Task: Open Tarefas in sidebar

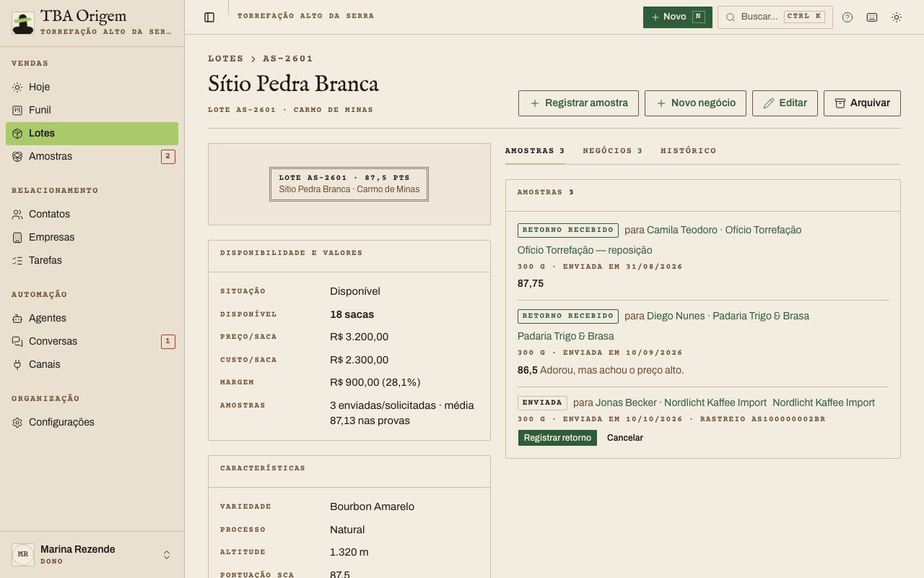Action: [x=92, y=260]
